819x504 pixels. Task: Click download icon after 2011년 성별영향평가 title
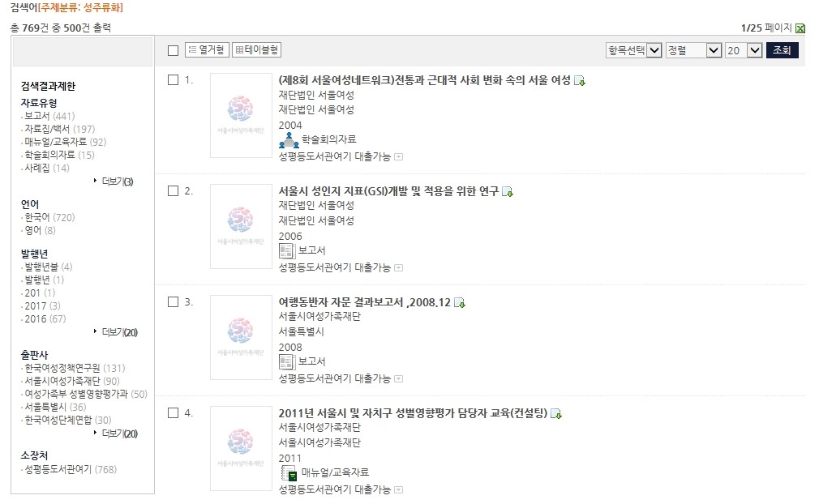tap(556, 414)
